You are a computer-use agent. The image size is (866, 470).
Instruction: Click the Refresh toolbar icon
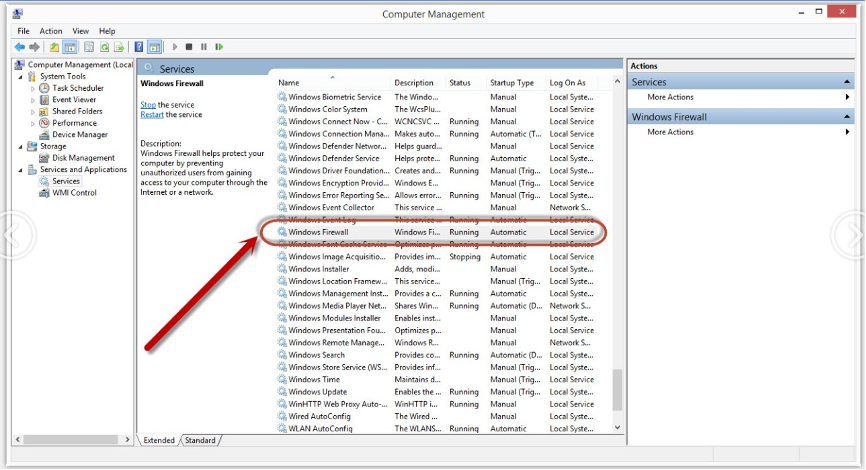coord(104,47)
